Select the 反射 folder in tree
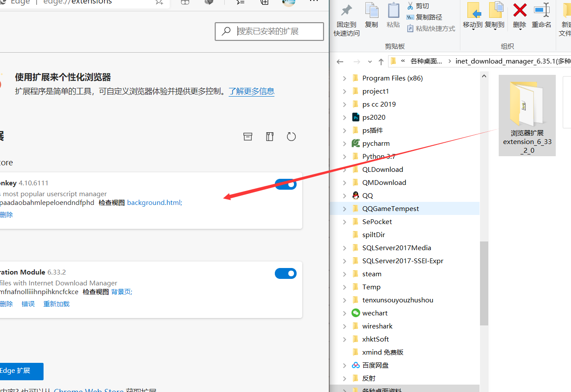Screen dimensions: 571x392 point(369,378)
